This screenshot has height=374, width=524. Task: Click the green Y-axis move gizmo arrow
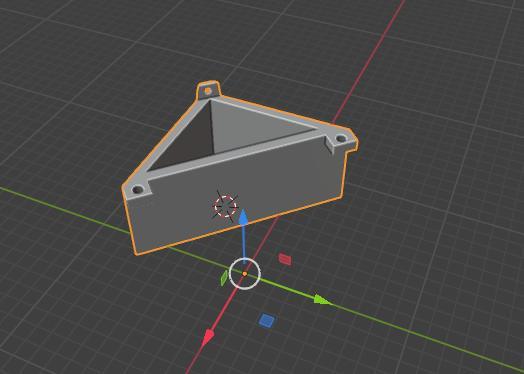[x=322, y=300]
